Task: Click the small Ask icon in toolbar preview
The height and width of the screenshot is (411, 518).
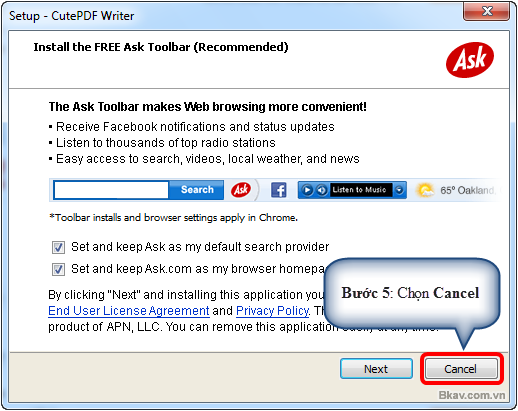Action: click(241, 190)
